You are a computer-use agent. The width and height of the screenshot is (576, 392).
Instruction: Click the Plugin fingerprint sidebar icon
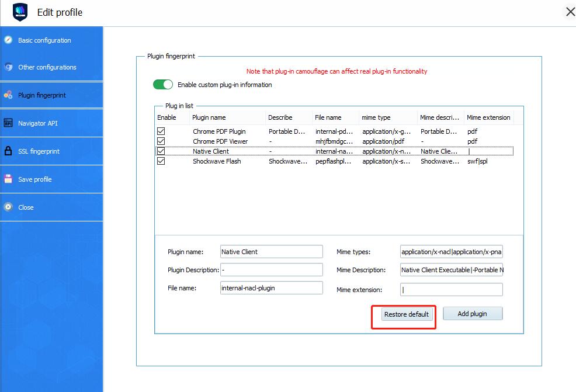coord(8,95)
